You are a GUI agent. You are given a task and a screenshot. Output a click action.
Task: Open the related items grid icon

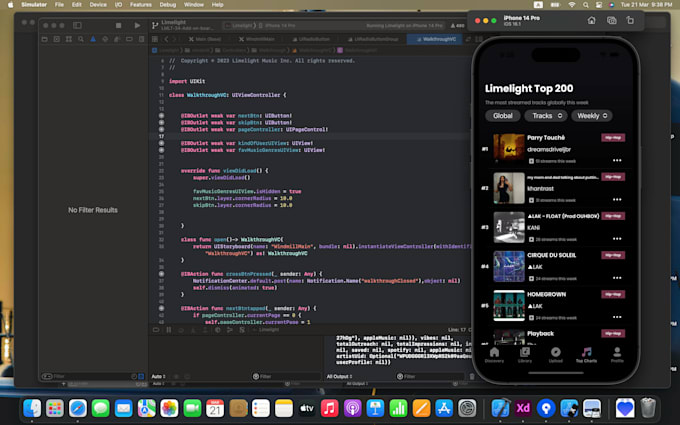coord(155,39)
